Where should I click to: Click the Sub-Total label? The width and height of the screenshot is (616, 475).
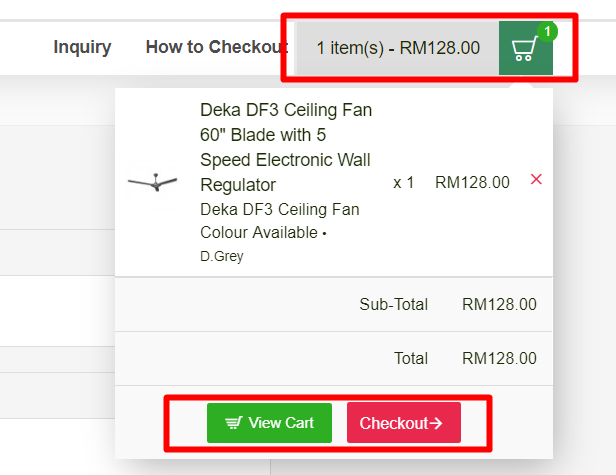(x=394, y=304)
